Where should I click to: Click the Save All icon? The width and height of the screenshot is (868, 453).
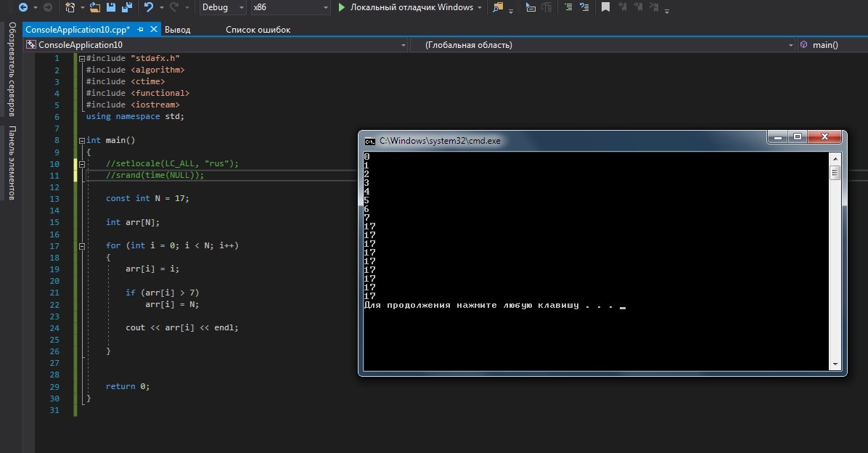tap(127, 7)
